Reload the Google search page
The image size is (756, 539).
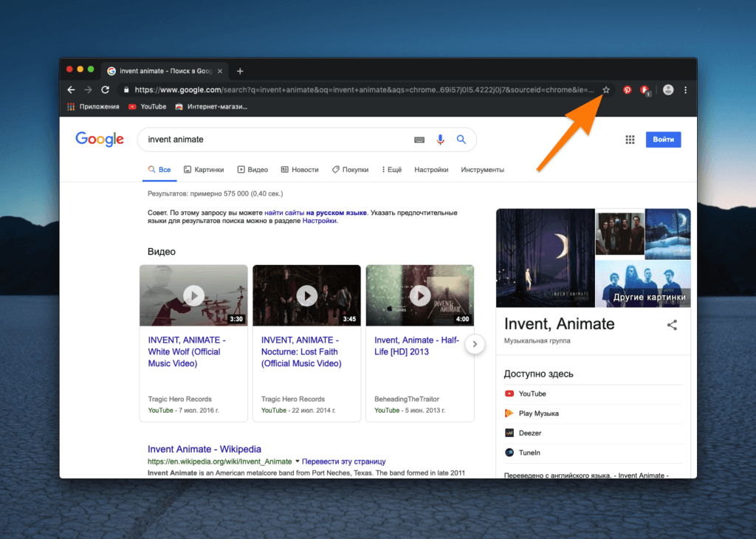tap(105, 89)
